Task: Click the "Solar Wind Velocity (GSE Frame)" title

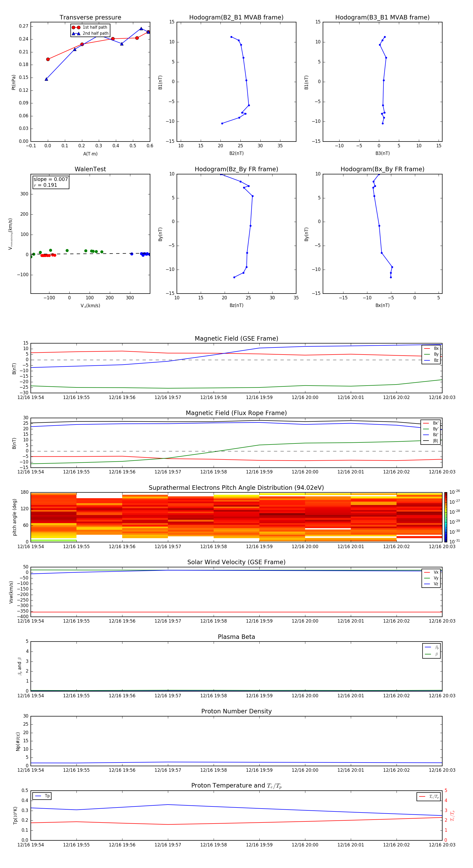Action: pyautogui.click(x=236, y=562)
